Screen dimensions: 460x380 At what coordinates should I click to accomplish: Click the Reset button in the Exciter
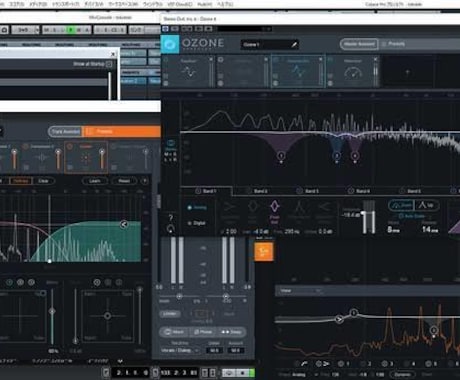click(x=124, y=181)
